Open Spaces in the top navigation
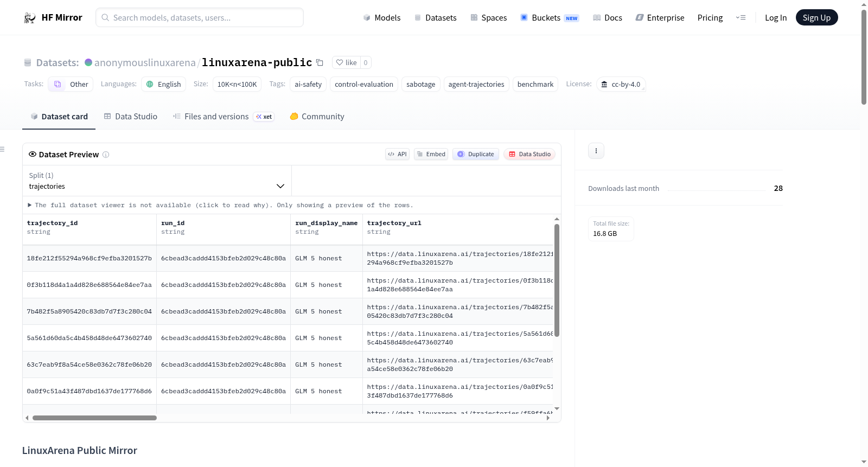This screenshot has width=868, height=467. coord(488,18)
